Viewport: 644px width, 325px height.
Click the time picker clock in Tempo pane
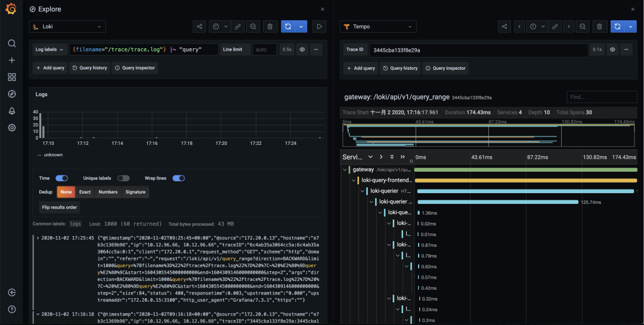533,26
